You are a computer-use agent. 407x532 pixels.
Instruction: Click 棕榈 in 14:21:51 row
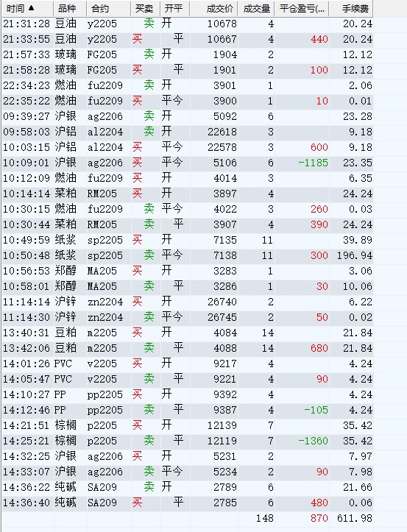66,425
